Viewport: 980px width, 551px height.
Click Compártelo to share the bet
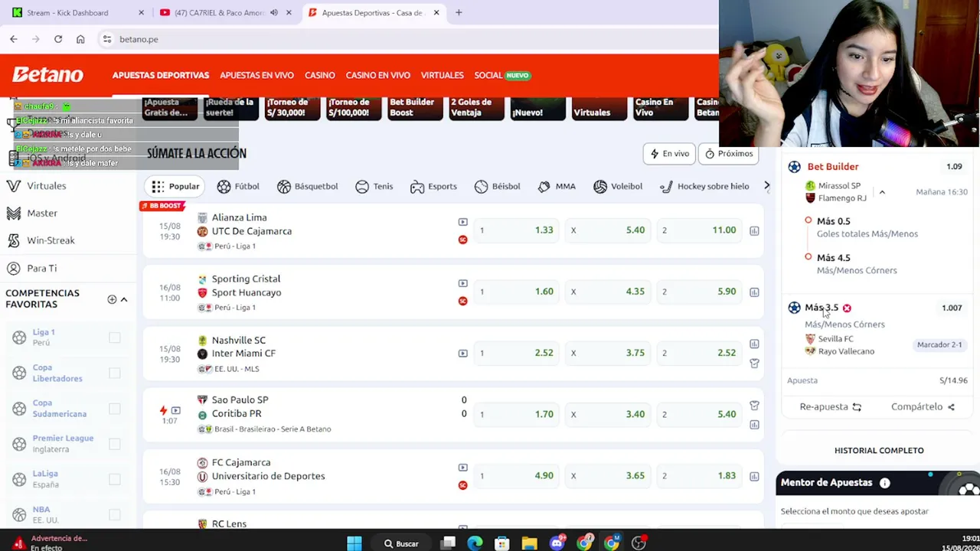point(923,407)
